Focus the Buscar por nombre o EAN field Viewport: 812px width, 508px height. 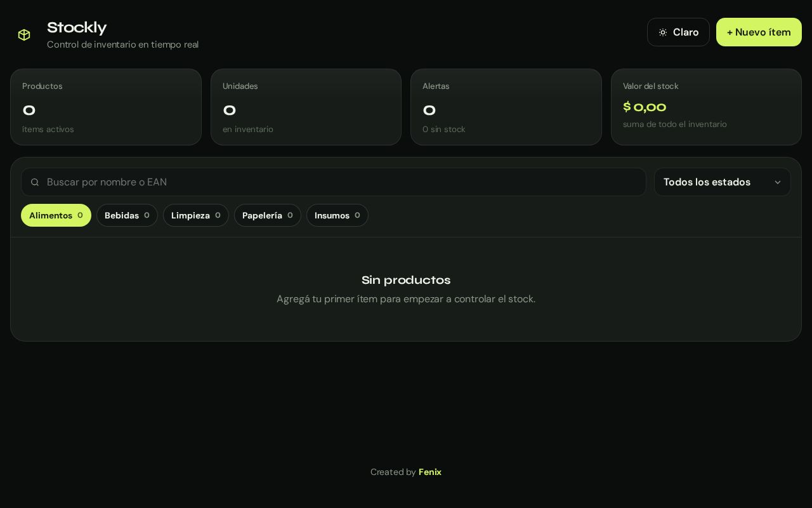point(334,182)
